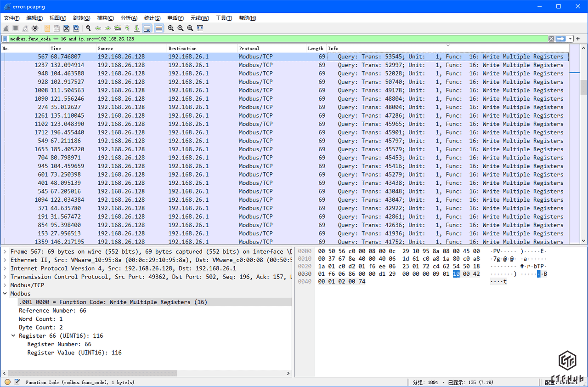Click the resize columns toolbar icon
This screenshot has width=588, height=387.
pos(200,28)
